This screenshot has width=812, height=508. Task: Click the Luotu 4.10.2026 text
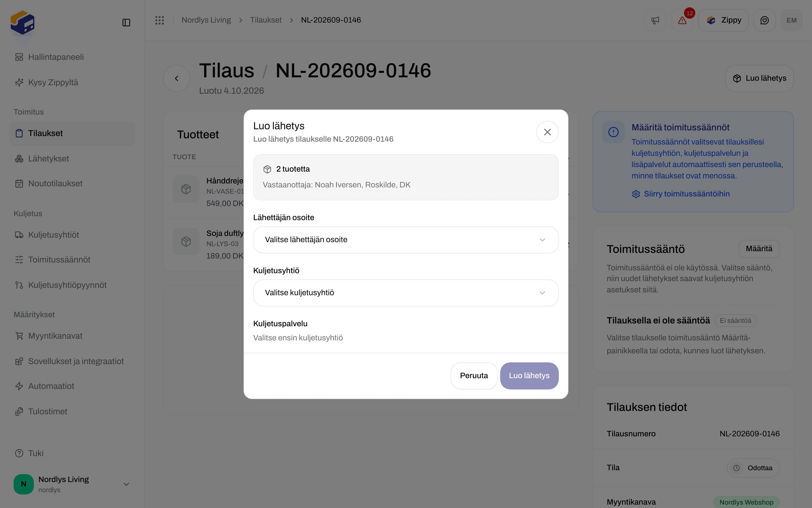coord(231,91)
